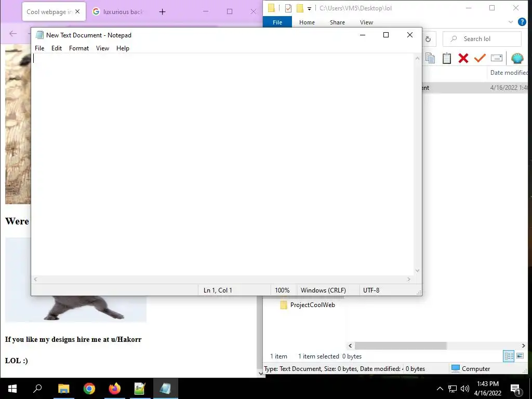Image resolution: width=532 pixels, height=399 pixels.
Task: Open Explorer's File ribbon tab
Action: coord(277,22)
